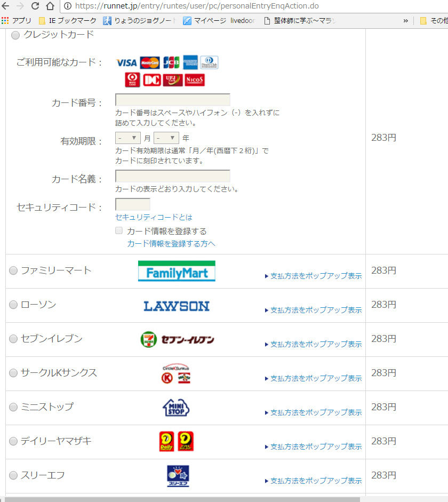Select サークルKサンクス payment radio button
Viewport: 448px width, 502px height.
(x=13, y=373)
